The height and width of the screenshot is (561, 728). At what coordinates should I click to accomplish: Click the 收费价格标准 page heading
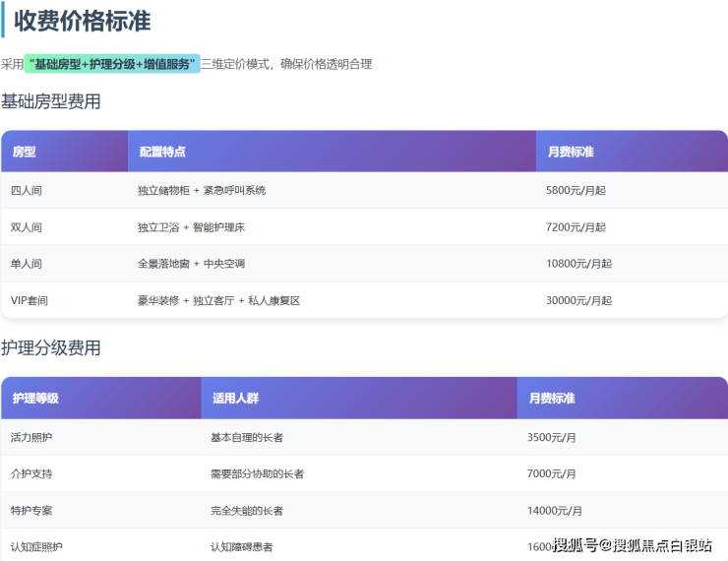click(x=82, y=21)
